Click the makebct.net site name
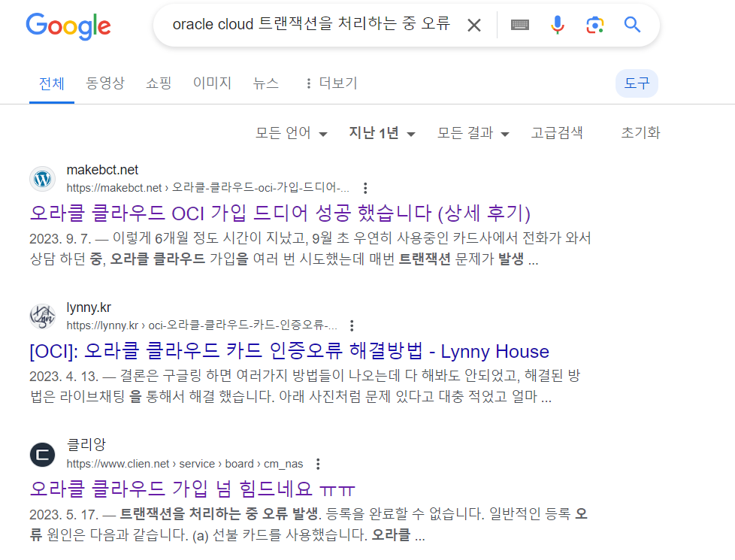The image size is (735, 560). coord(102,170)
